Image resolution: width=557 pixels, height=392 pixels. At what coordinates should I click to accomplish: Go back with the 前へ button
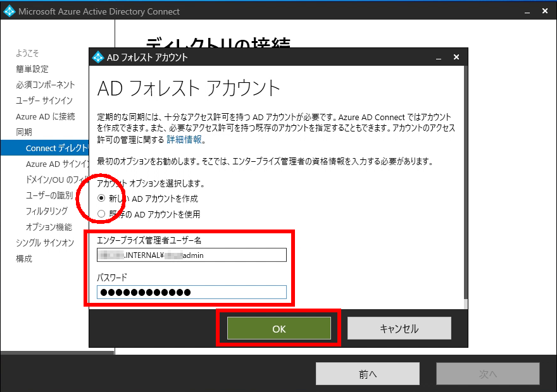pyautogui.click(x=367, y=374)
